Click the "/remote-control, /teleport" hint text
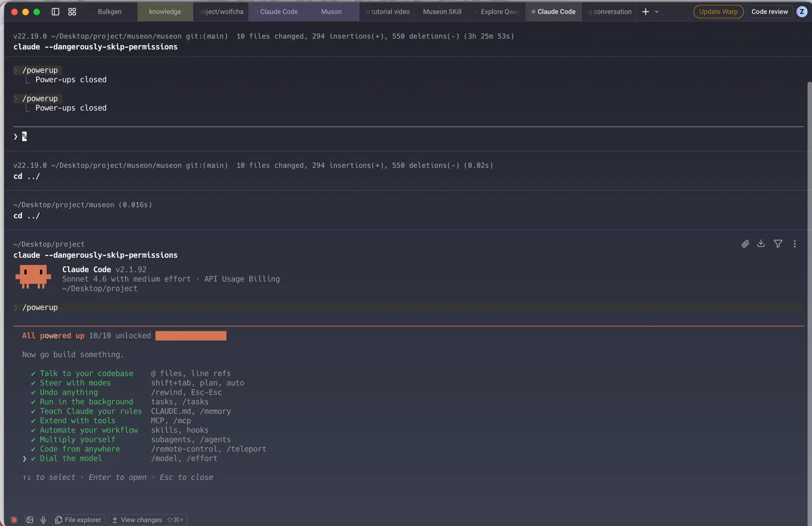The height and width of the screenshot is (526, 812). tap(209, 449)
